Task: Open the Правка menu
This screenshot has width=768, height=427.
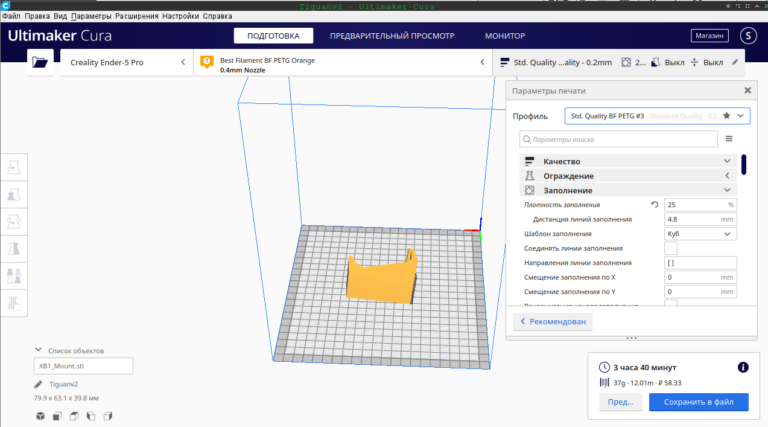Action: pos(37,16)
